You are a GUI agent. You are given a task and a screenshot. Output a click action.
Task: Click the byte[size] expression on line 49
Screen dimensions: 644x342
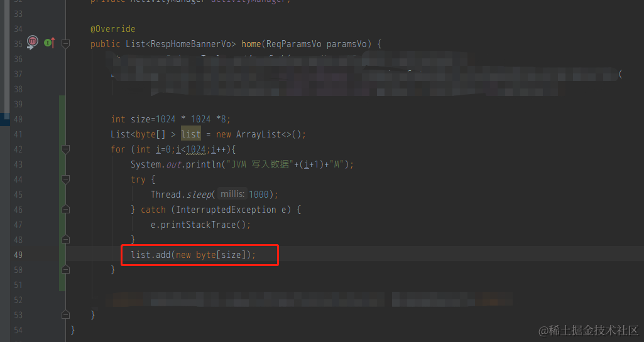[221, 255]
